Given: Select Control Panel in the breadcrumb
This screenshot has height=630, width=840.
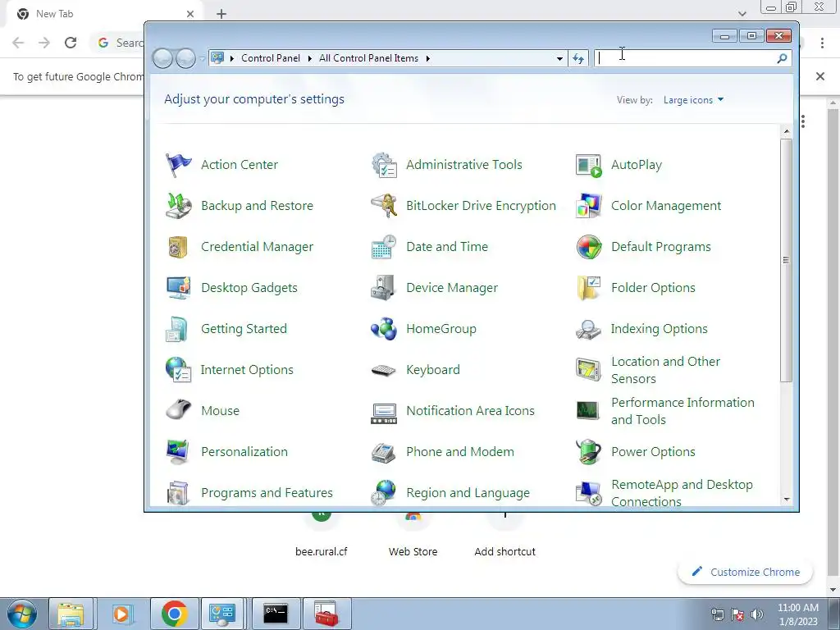Looking at the screenshot, I should [271, 58].
